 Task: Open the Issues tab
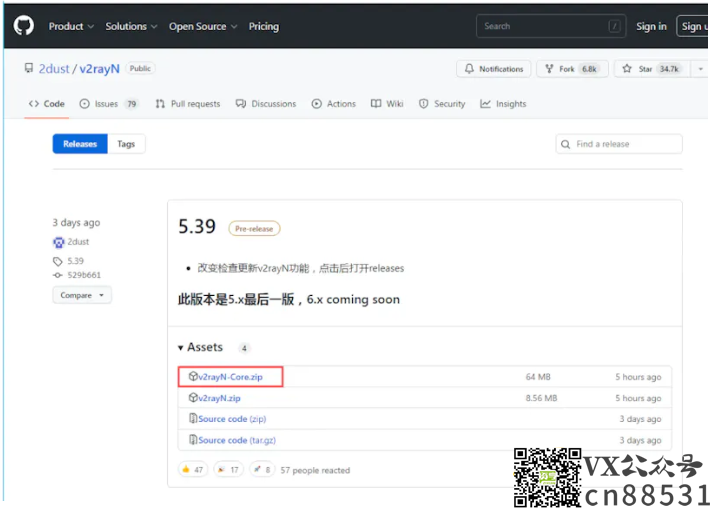click(x=109, y=104)
